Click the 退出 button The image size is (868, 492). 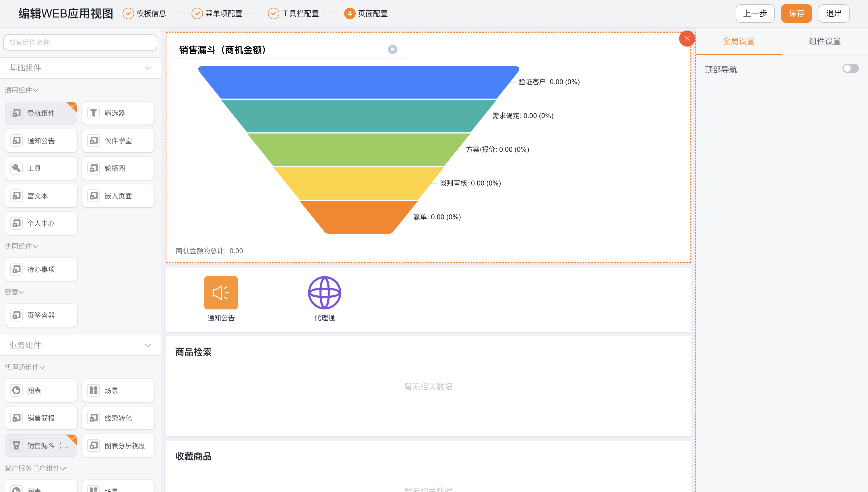coord(834,13)
